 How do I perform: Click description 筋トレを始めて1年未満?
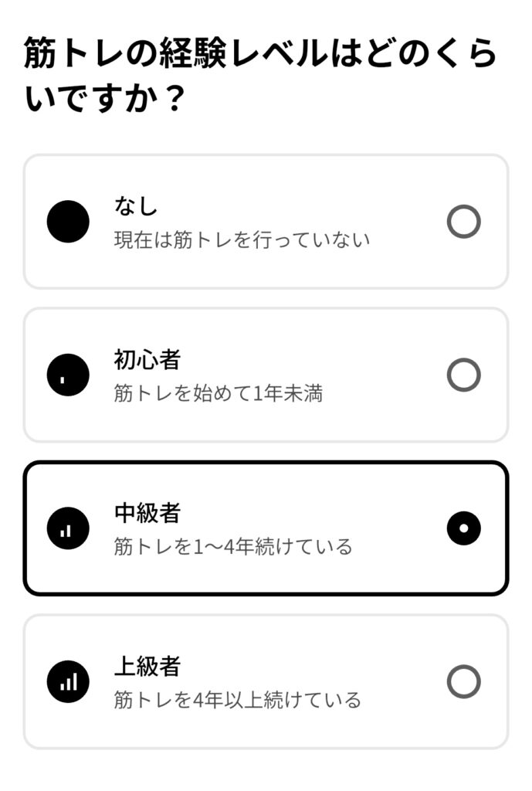pyautogui.click(x=219, y=393)
